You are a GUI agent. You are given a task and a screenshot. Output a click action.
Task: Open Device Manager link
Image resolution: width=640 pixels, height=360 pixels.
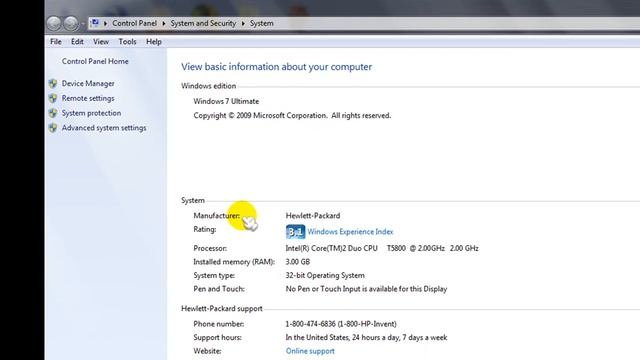(x=88, y=84)
